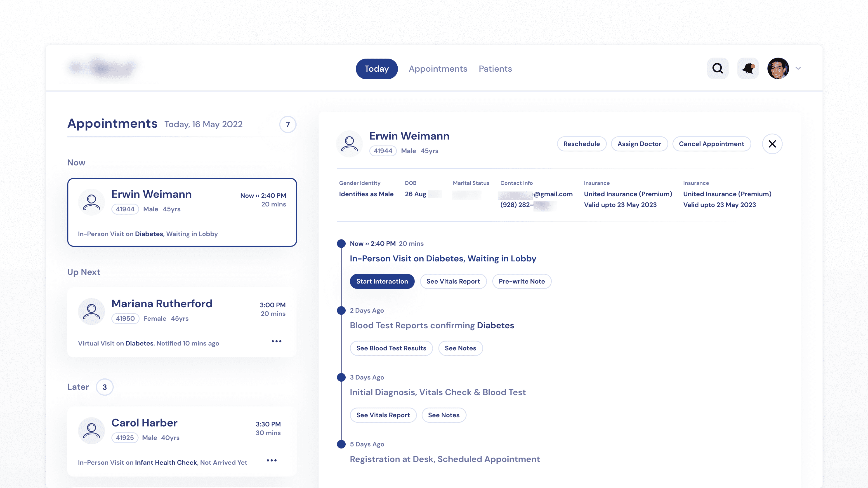Open See Blood Test Results
Image resolution: width=868 pixels, height=488 pixels.
391,348
